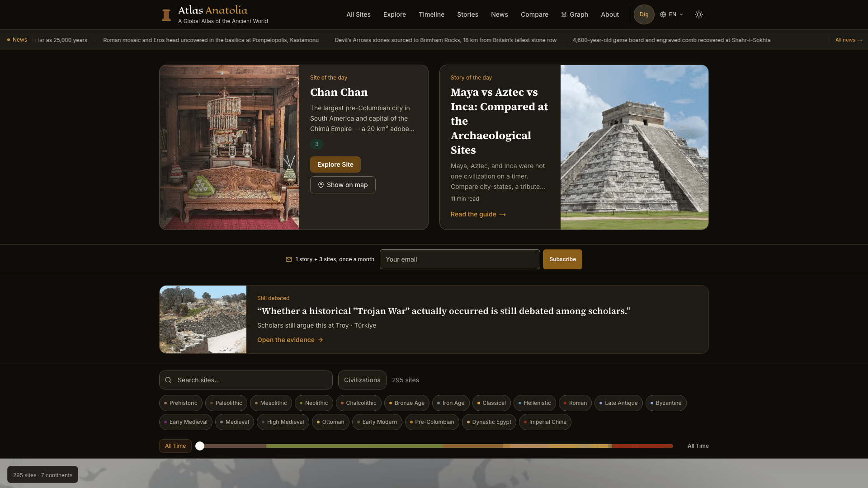
Task: Go to the Explore page
Action: (x=395, y=14)
